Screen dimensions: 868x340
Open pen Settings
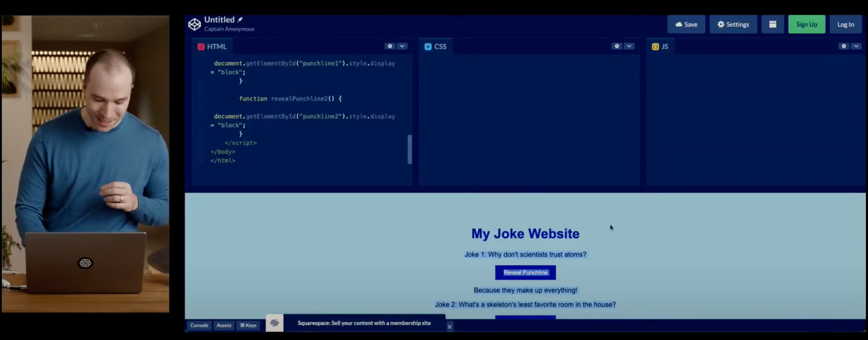[x=733, y=24]
